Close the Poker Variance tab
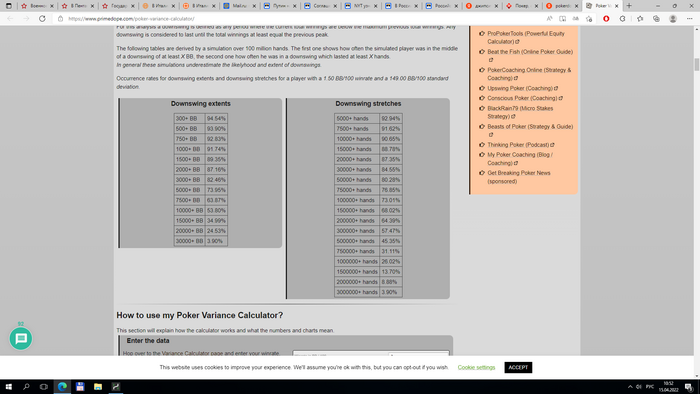 617,6
